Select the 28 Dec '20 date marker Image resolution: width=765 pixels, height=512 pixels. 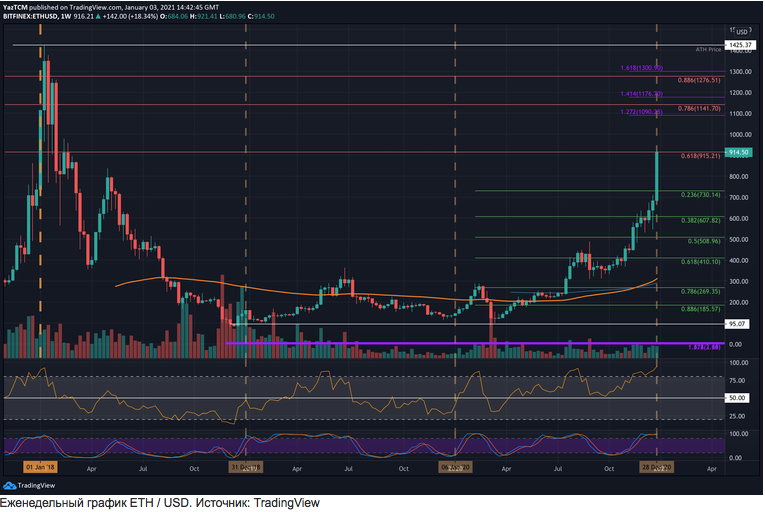[657, 467]
